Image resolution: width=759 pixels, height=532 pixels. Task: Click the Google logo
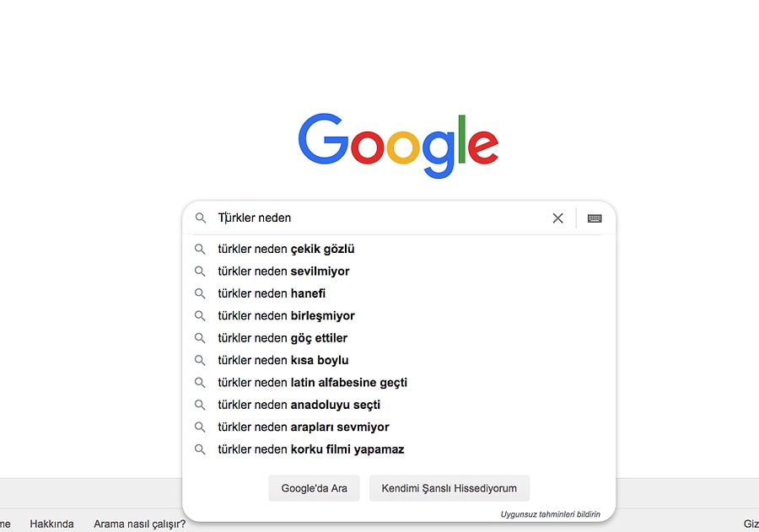(x=398, y=144)
